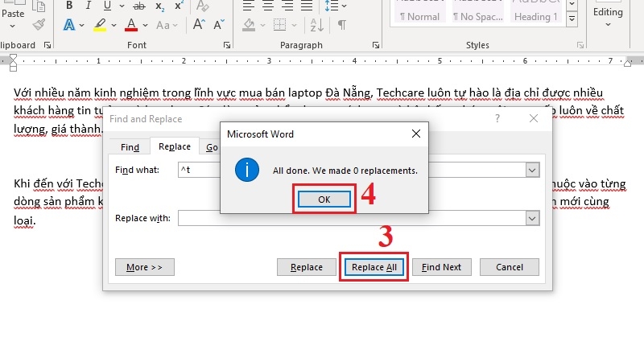Image resolution: width=644 pixels, height=362 pixels.
Task: Open Find and Replace help
Action: [x=497, y=118]
